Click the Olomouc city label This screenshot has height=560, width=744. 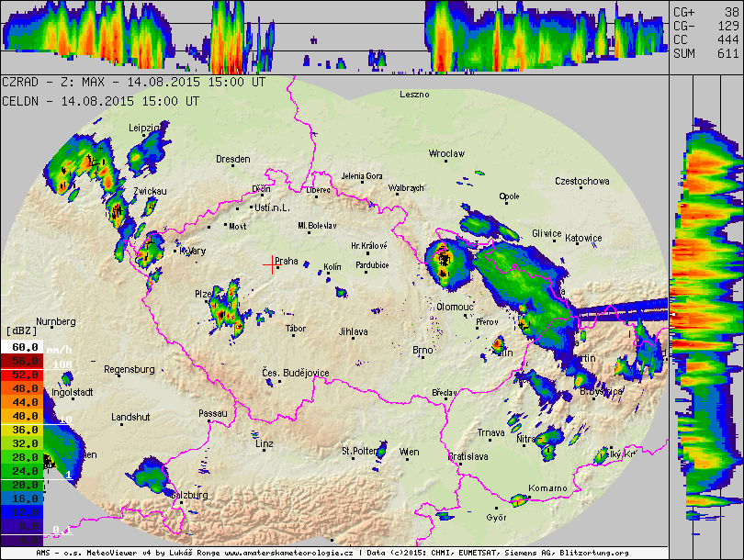click(455, 307)
